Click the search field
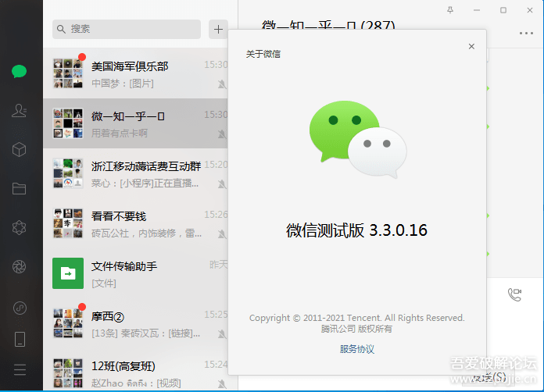Screen dimensions: 544x392 (x=127, y=29)
